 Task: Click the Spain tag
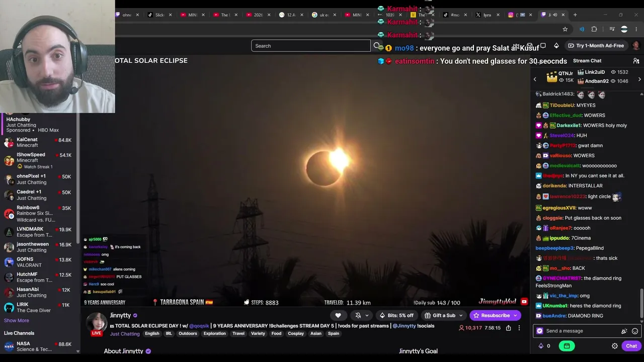(x=334, y=334)
